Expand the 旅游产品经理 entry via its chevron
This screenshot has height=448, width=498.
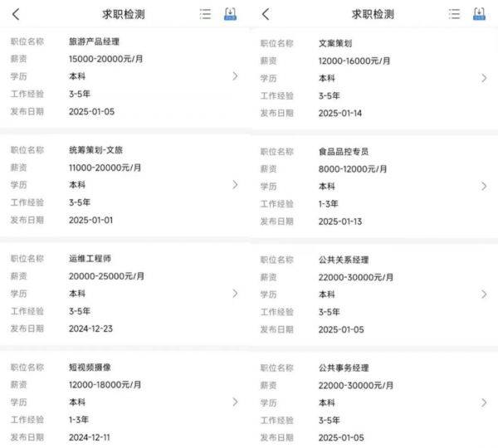coord(235,76)
